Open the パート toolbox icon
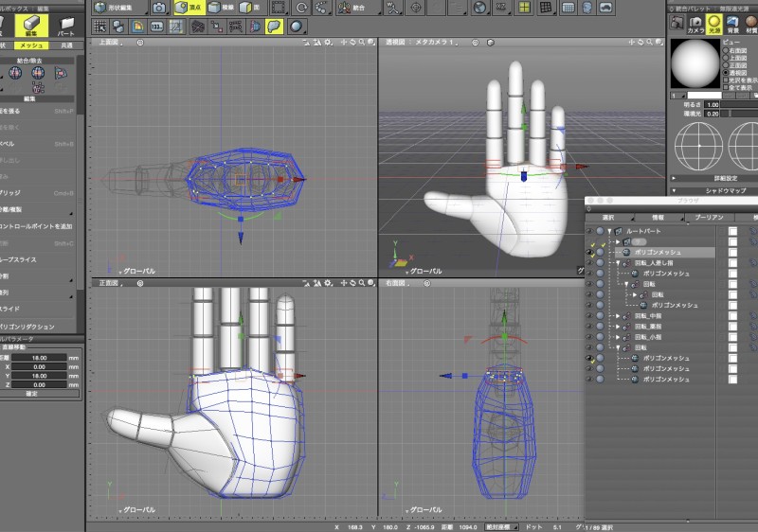 [x=65, y=26]
